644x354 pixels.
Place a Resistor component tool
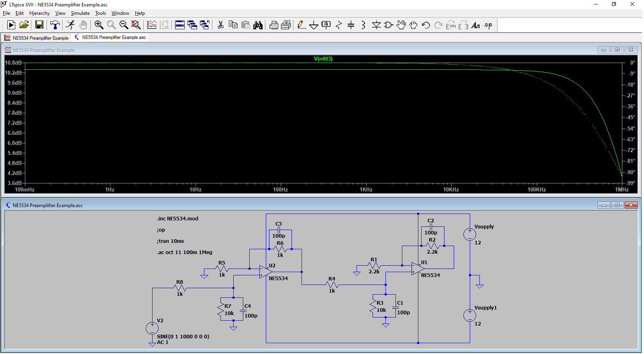pos(338,25)
